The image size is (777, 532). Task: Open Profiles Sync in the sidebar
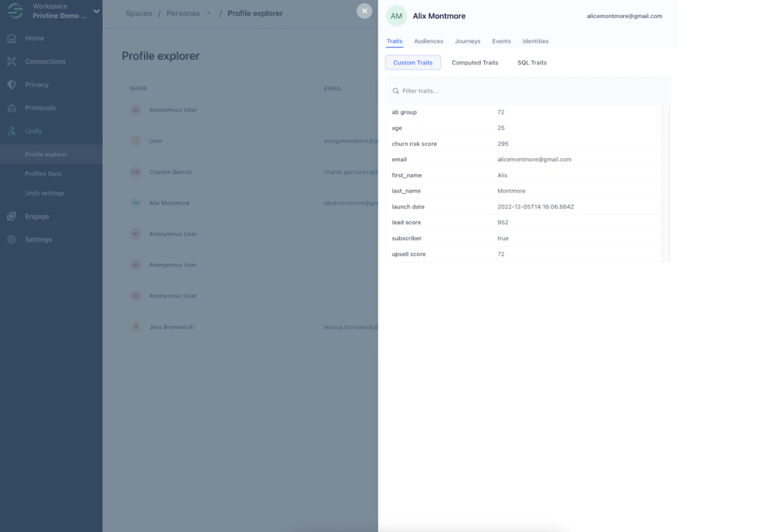43,173
